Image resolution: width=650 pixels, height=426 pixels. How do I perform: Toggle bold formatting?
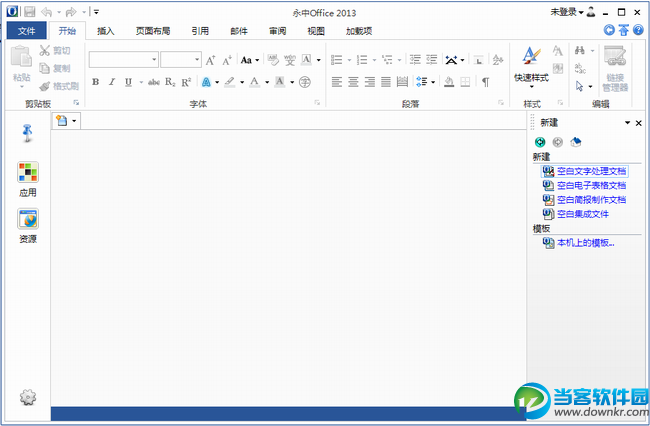click(95, 82)
